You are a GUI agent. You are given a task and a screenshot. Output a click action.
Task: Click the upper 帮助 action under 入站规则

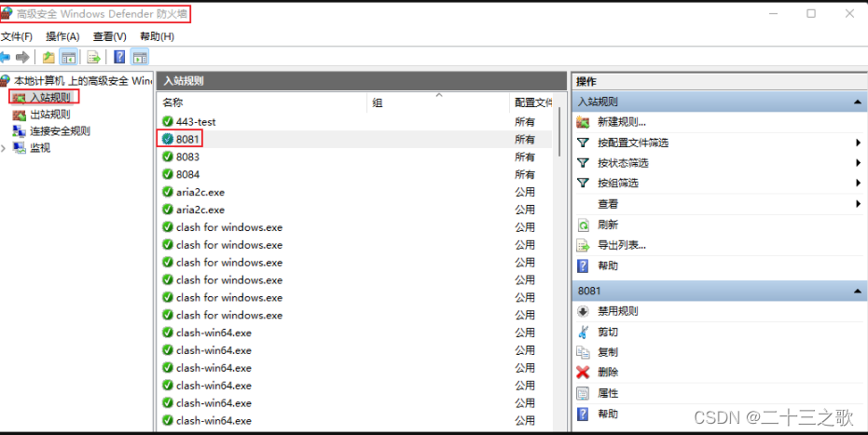[608, 265]
